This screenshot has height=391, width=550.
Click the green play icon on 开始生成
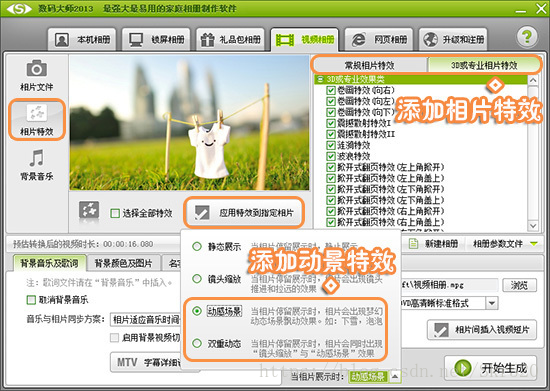pos(463,368)
